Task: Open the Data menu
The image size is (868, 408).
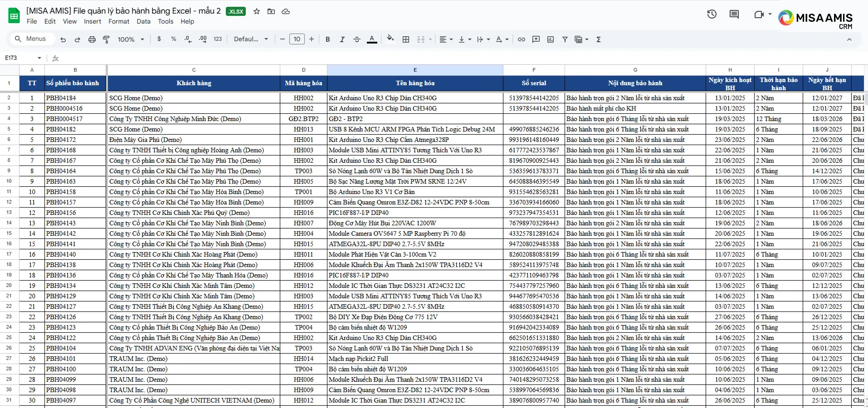Action: point(143,21)
